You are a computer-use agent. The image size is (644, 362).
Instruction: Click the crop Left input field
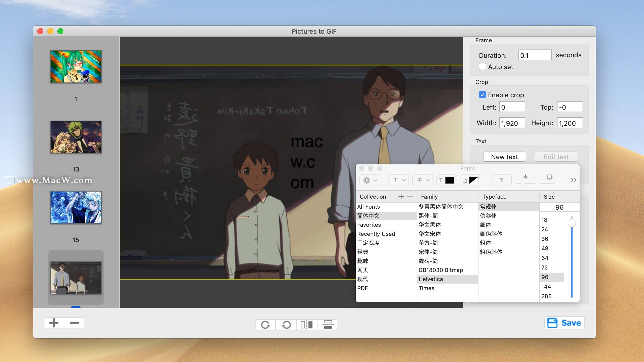click(x=512, y=107)
